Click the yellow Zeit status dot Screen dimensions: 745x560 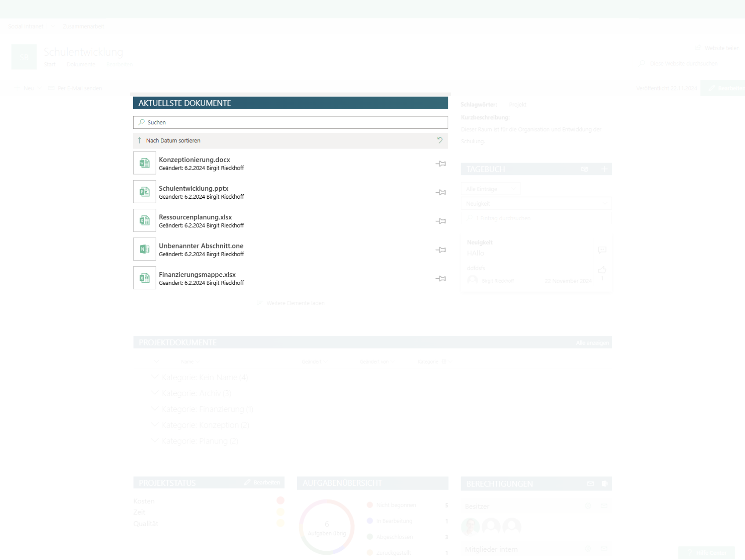tap(280, 512)
